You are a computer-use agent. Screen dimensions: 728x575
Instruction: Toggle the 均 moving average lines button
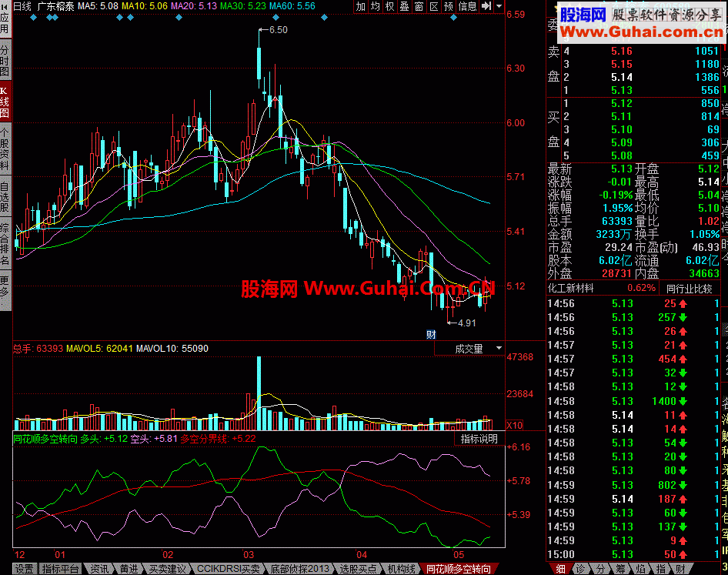375,6
